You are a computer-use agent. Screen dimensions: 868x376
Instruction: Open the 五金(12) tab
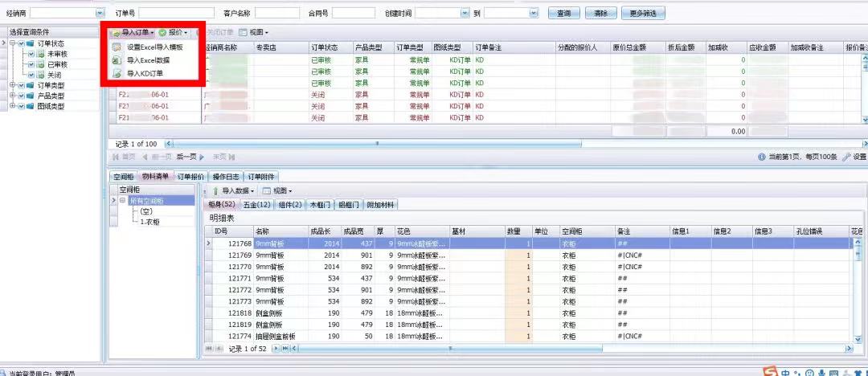(257, 205)
